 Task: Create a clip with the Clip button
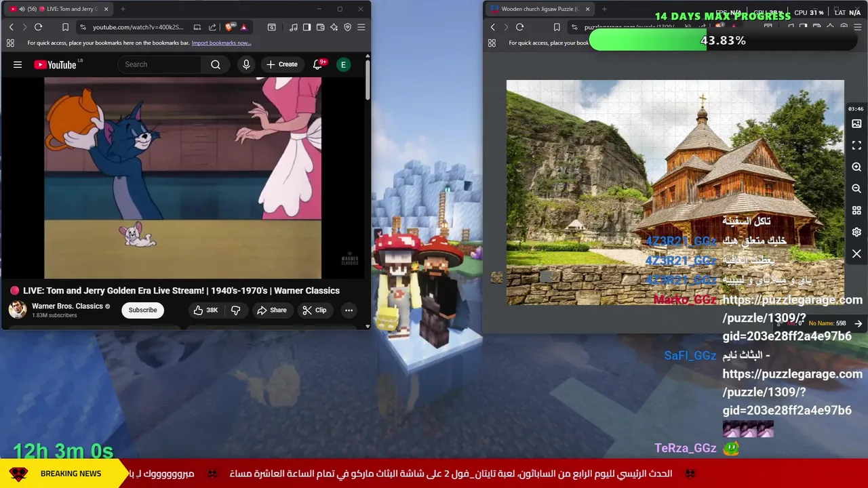[x=315, y=310]
